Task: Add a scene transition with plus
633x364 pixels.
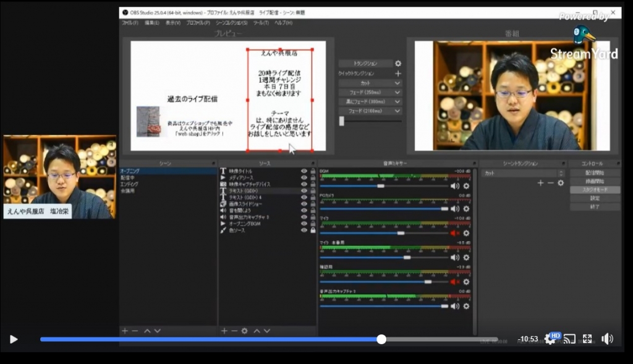Action: 540,183
